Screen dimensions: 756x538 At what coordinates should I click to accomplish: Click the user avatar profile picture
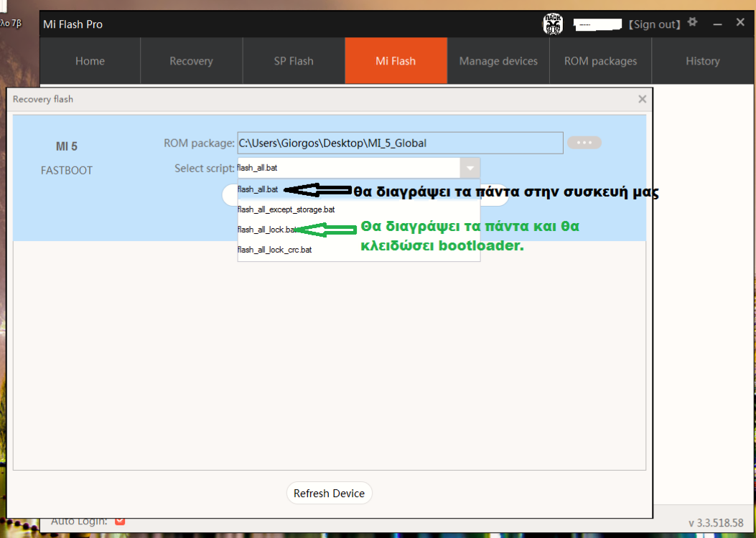point(552,24)
